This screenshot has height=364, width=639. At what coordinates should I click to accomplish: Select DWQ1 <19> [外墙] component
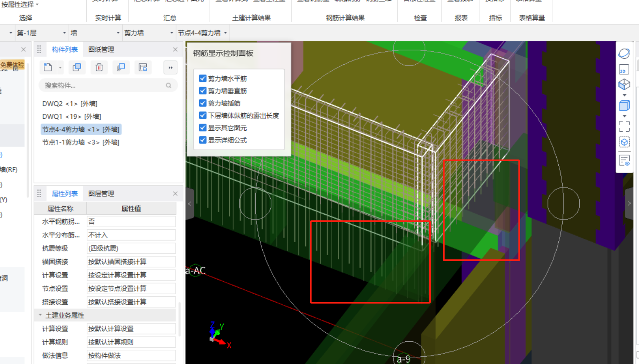pos(72,116)
